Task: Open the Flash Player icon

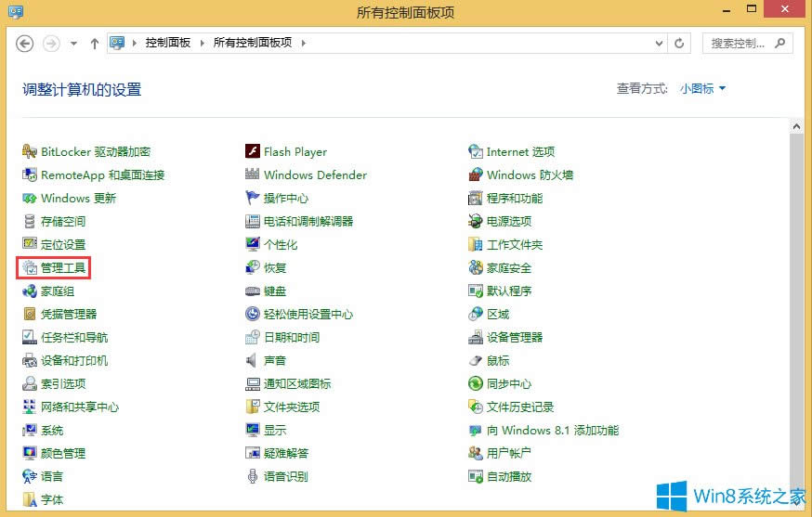Action: 253,152
